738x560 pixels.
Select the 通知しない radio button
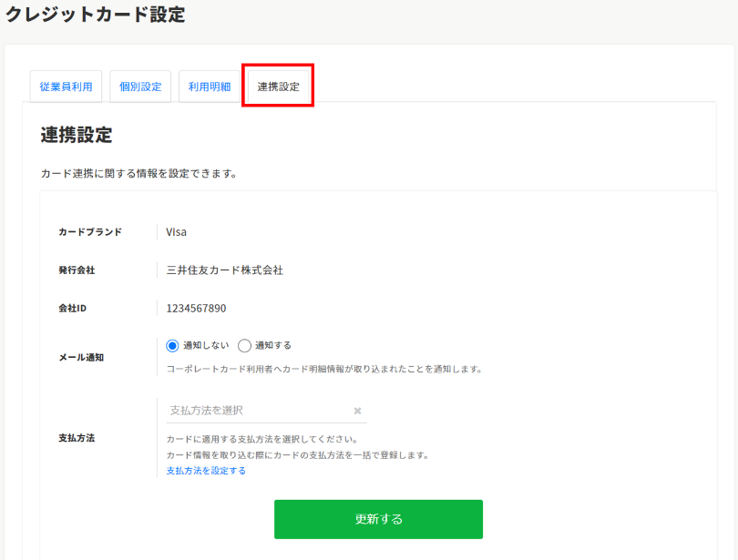pos(173,346)
